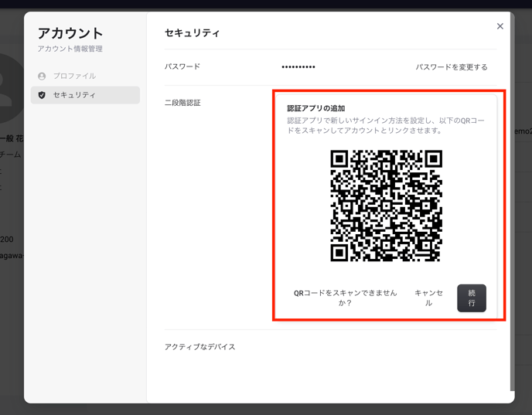This screenshot has width=532, height=415.
Task: Close the account dialog with the X icon
Action: pyautogui.click(x=500, y=26)
